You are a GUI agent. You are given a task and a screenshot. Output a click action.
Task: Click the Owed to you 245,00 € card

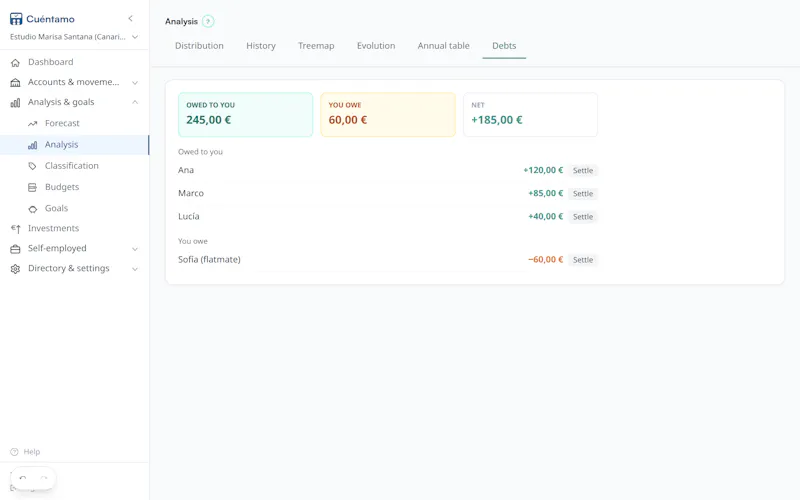(245, 114)
